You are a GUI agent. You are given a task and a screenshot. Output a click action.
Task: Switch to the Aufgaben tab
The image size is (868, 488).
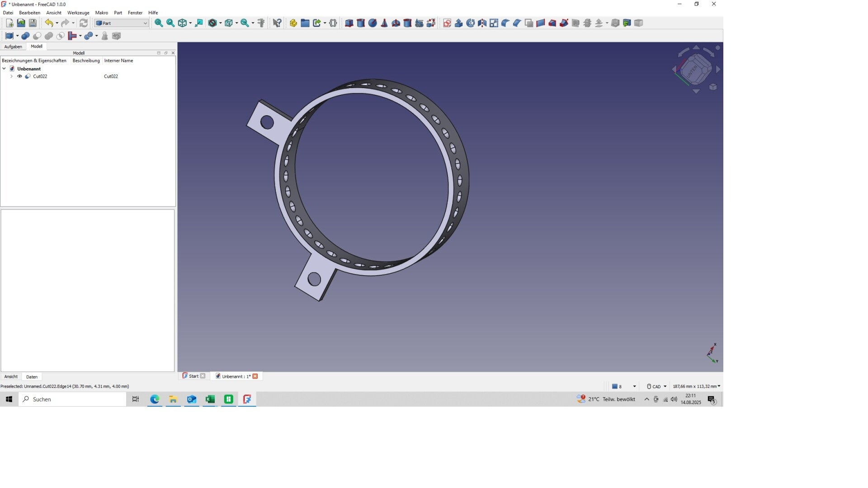(13, 47)
